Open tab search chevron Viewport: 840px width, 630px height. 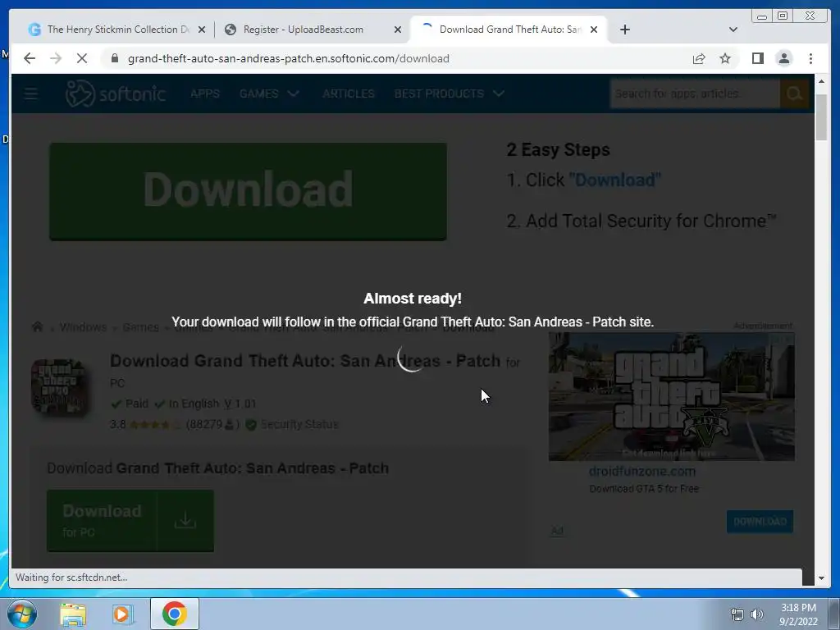(733, 30)
